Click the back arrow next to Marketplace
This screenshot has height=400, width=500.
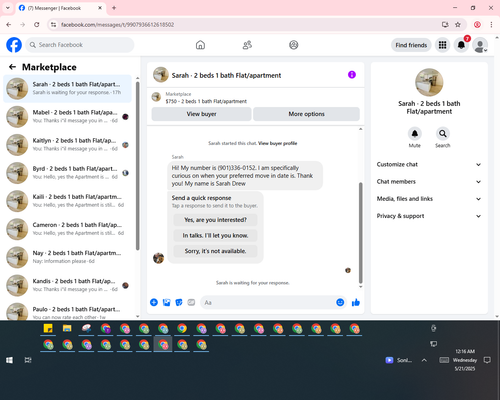[12, 67]
